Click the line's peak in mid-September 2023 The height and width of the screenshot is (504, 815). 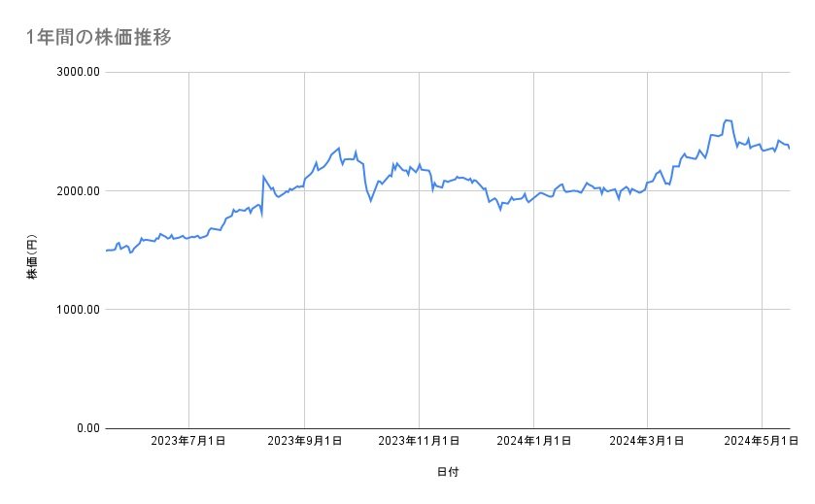(338, 148)
